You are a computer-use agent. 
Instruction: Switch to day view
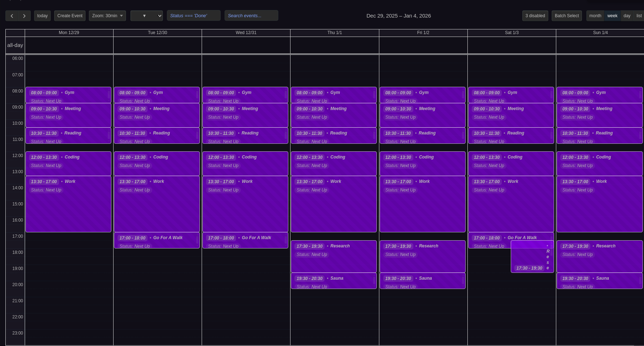coord(627,16)
